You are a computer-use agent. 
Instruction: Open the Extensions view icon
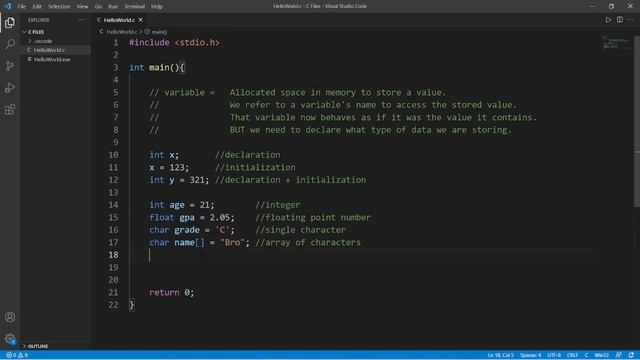click(10, 109)
